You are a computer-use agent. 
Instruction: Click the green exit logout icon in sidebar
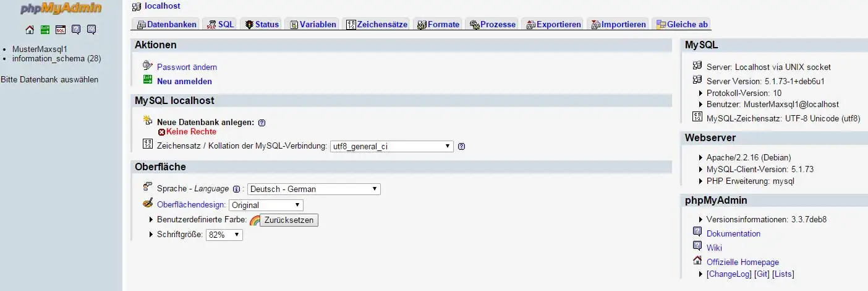[45, 30]
